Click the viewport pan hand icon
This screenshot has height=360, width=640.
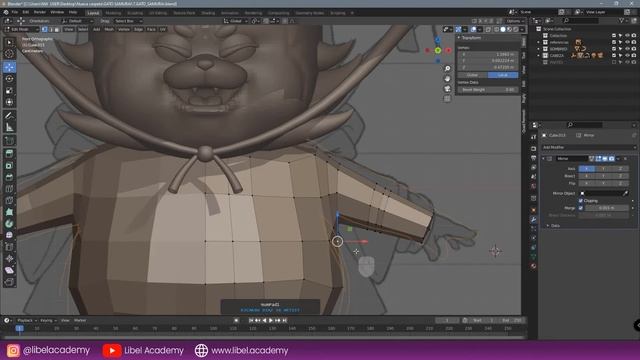point(447,78)
